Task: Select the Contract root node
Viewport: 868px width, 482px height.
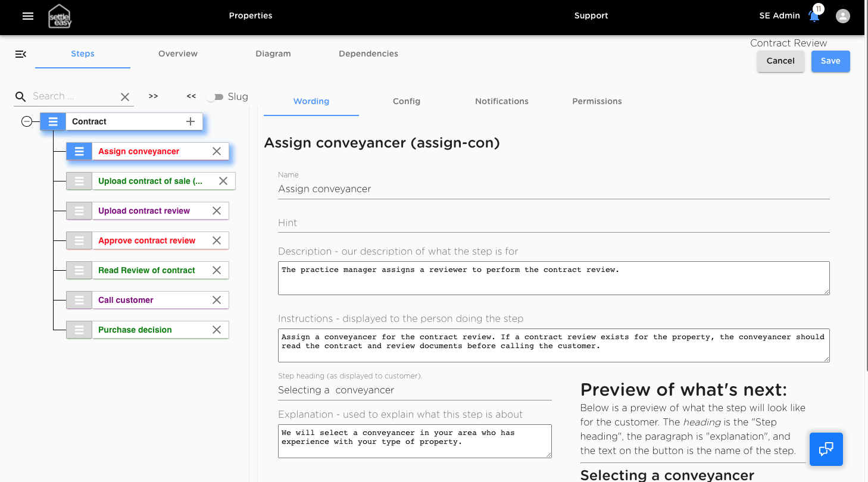Action: click(89, 121)
